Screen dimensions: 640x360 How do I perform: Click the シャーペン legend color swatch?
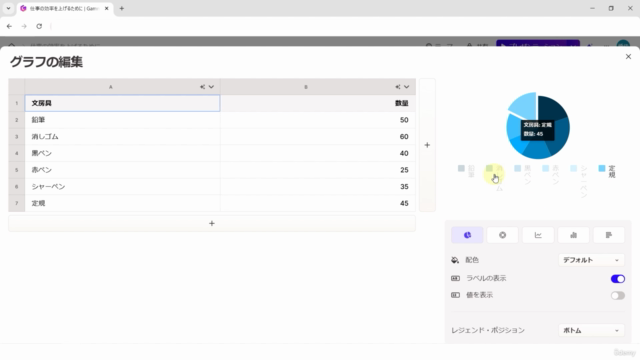click(x=573, y=168)
